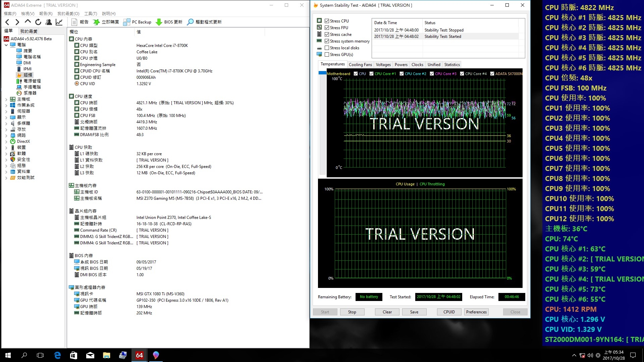Screen dimensions: 644x362
Task: Collapse the 電腦 tree node
Action: 6,45
